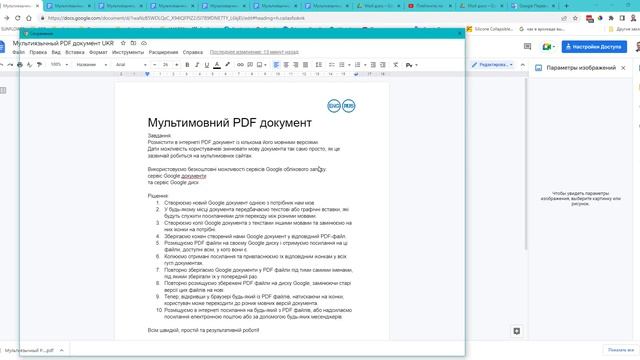This screenshot has height=360, width=640.
Task: Open the editing mode dropdown
Action: pyautogui.click(x=492, y=64)
